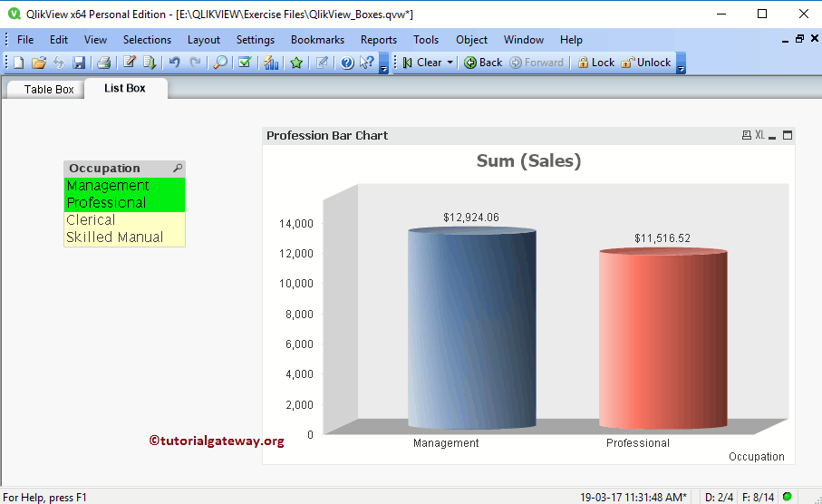The image size is (822, 504).
Task: Click the Print icon
Action: [104, 63]
